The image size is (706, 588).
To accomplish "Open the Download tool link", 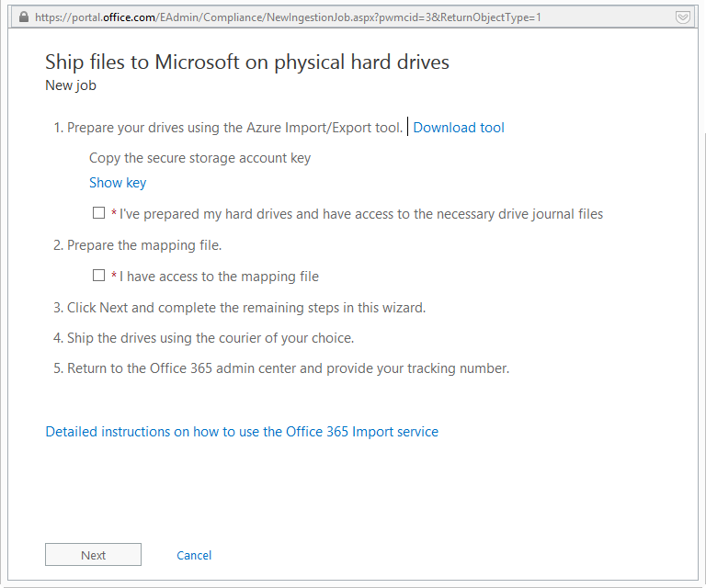I will [x=459, y=128].
